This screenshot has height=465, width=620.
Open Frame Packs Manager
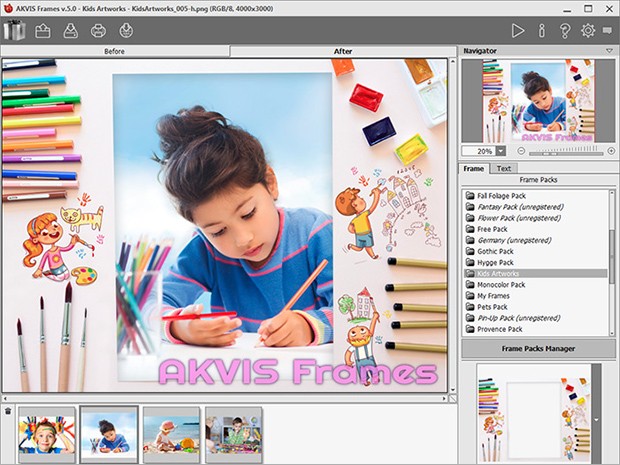coord(538,349)
